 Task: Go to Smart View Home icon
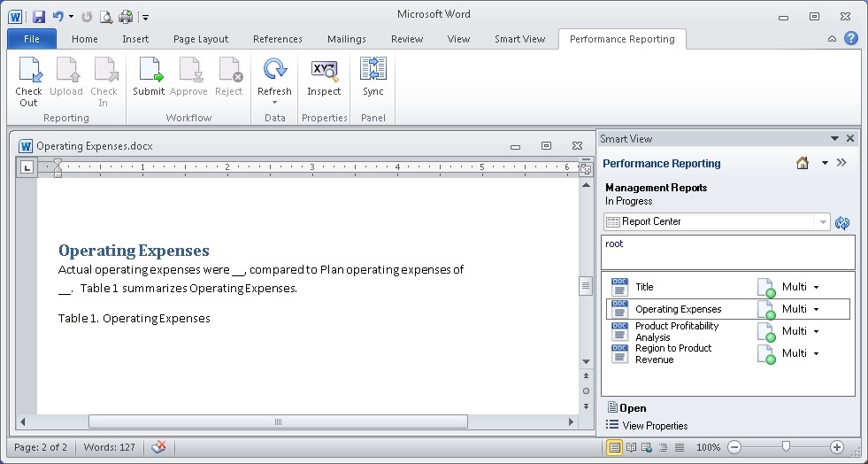pyautogui.click(x=803, y=163)
